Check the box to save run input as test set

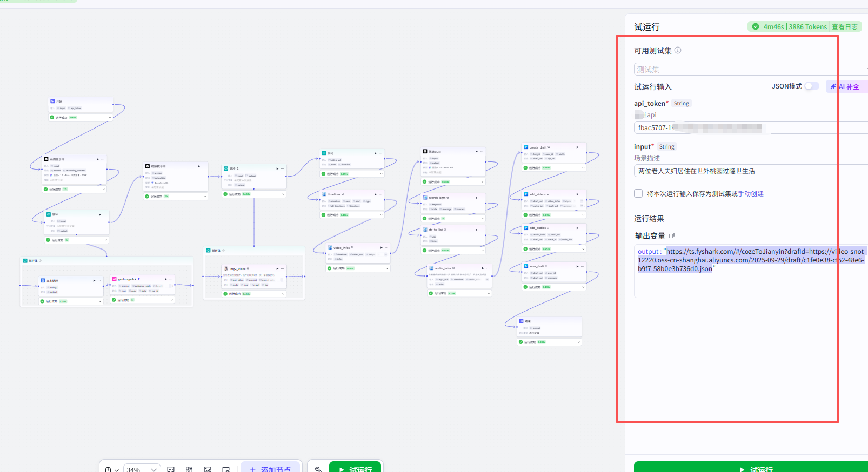coord(638,193)
